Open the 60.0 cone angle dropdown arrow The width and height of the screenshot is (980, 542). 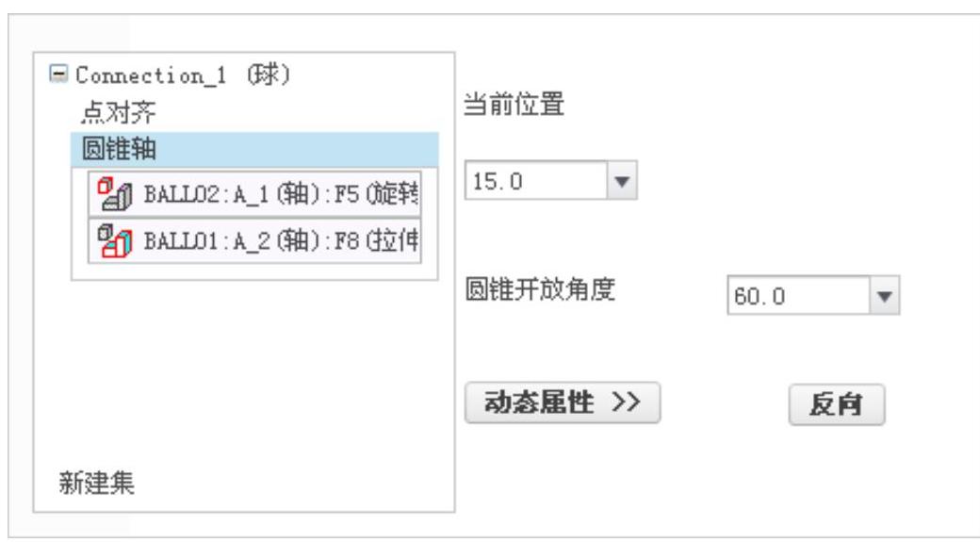[885, 296]
